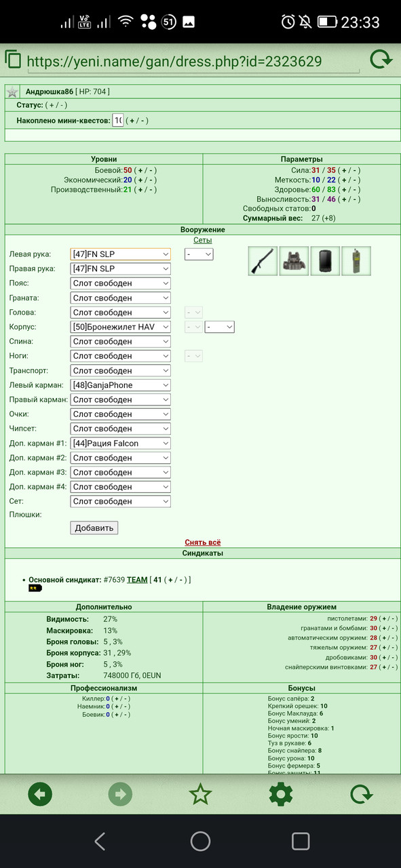The height and width of the screenshot is (868, 401).
Task: Open Доп. карман #1 Рация Falcon dropdown
Action: tap(121, 443)
